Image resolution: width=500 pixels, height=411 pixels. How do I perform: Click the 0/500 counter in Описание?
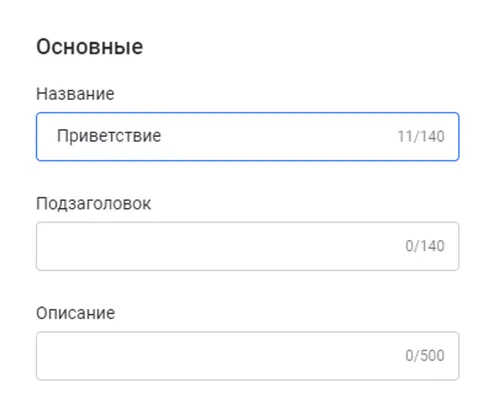[425, 356]
